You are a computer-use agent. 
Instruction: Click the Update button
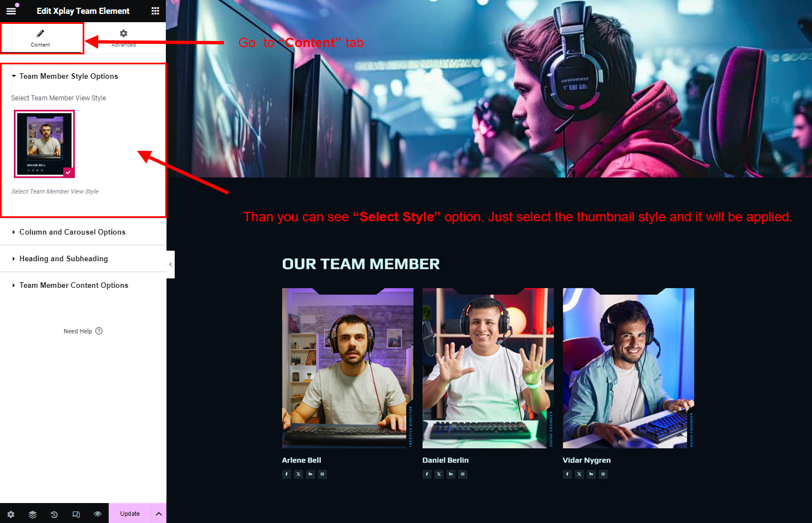tap(130, 514)
